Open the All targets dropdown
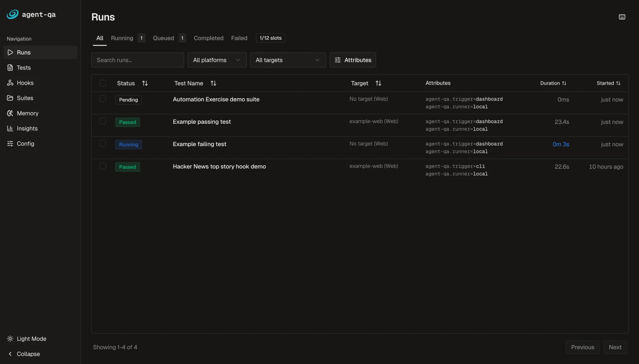The height and width of the screenshot is (364, 639). pos(288,60)
